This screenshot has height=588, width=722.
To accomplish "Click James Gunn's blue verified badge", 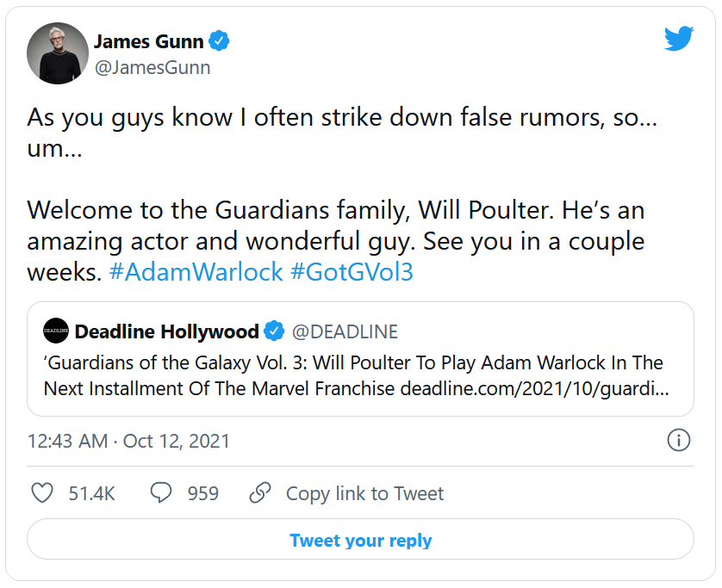I will coord(220,41).
